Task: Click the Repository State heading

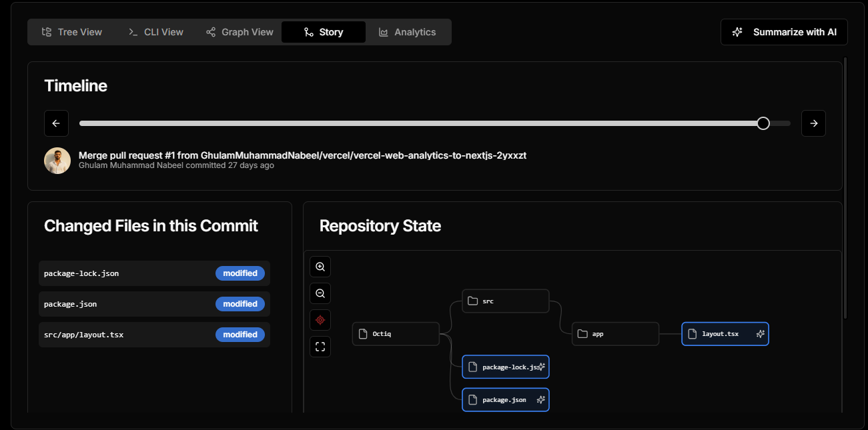Action: pyautogui.click(x=380, y=226)
